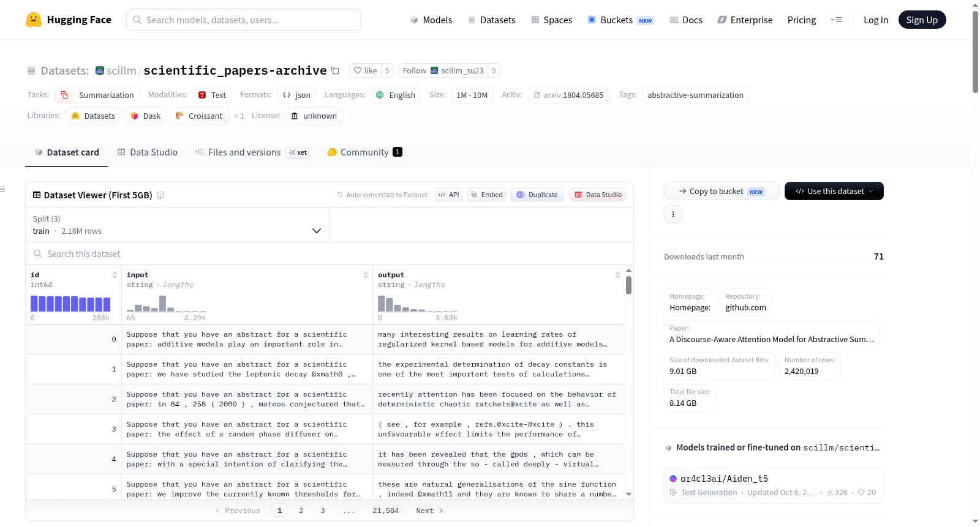980x527 pixels.
Task: Select the Text modality tag
Action: (212, 95)
